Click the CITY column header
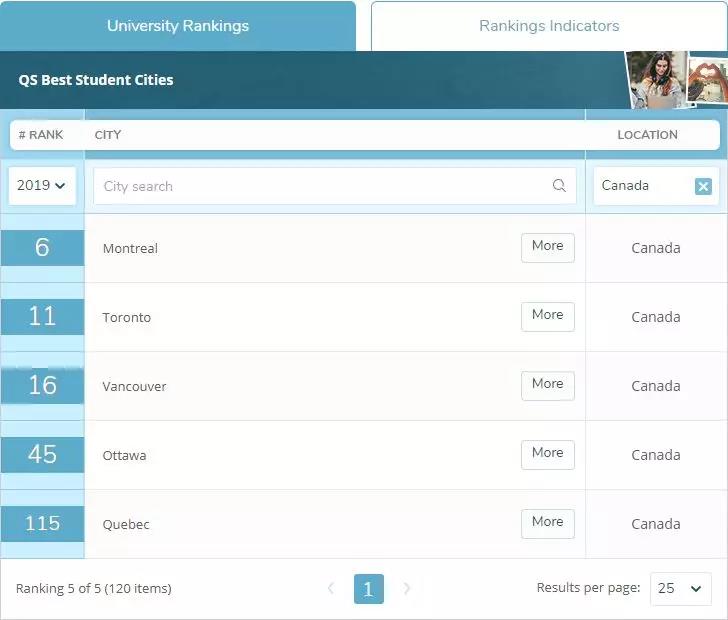 point(108,135)
